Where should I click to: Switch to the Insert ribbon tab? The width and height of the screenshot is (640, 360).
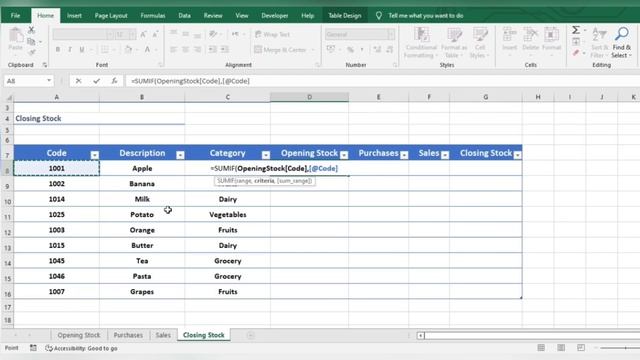[74, 16]
